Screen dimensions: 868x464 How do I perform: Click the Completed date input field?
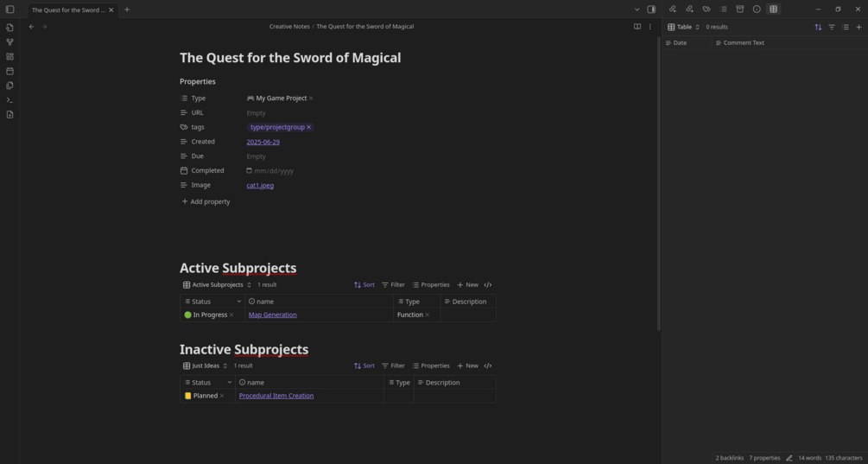coord(274,171)
